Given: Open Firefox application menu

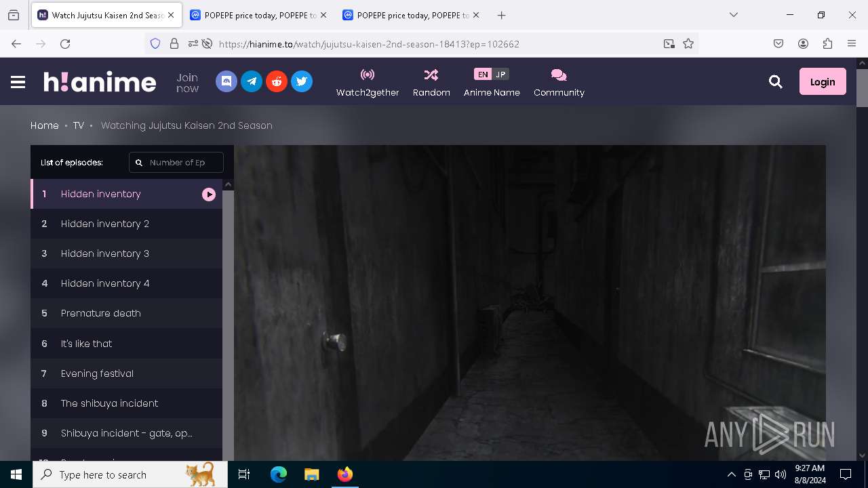Looking at the screenshot, I should (x=852, y=43).
